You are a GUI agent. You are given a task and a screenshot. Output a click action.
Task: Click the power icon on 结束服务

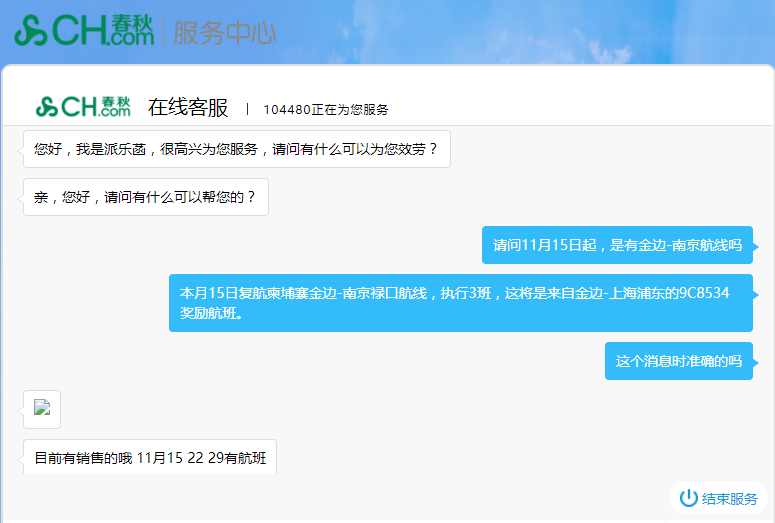point(689,498)
